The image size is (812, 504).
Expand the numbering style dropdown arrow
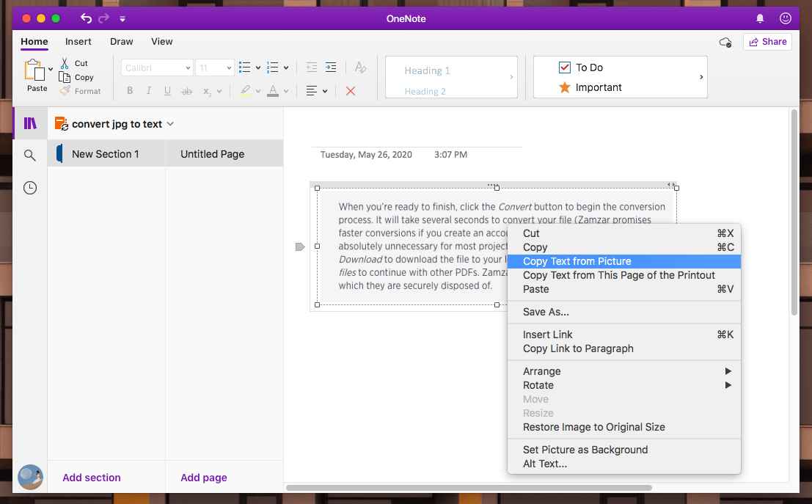(x=286, y=67)
